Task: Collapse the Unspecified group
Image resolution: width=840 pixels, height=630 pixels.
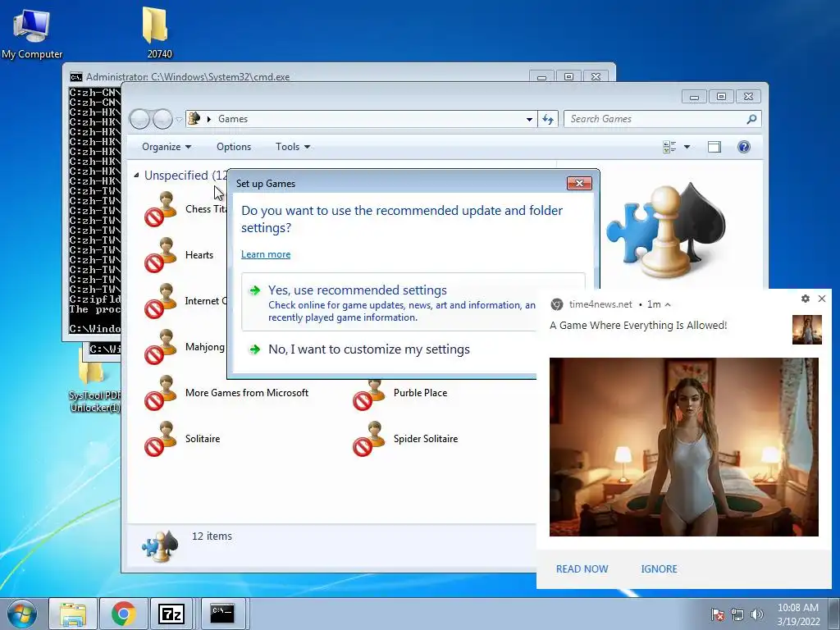Action: (x=137, y=176)
